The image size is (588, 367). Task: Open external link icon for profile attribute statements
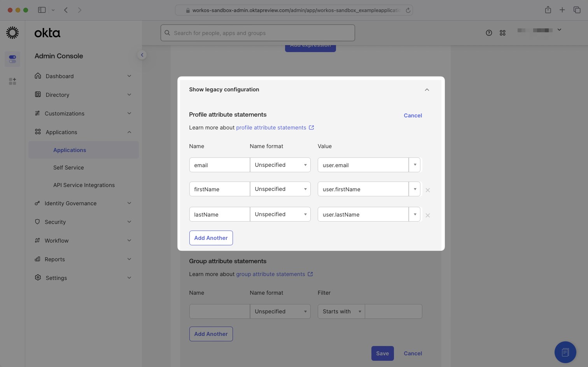(x=311, y=128)
